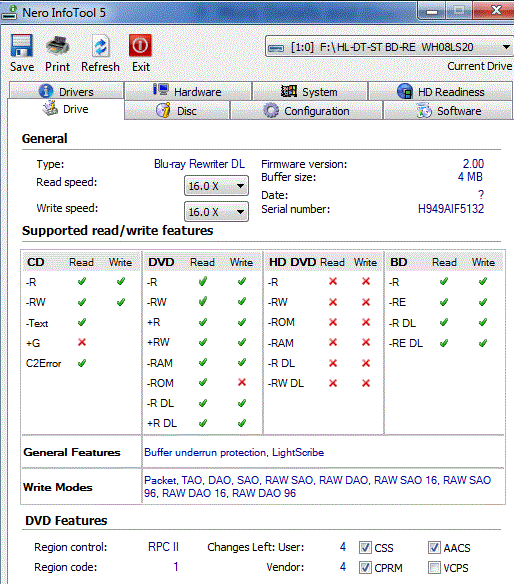
Task: Click the BD -R DL read checkmark
Action: (x=444, y=322)
